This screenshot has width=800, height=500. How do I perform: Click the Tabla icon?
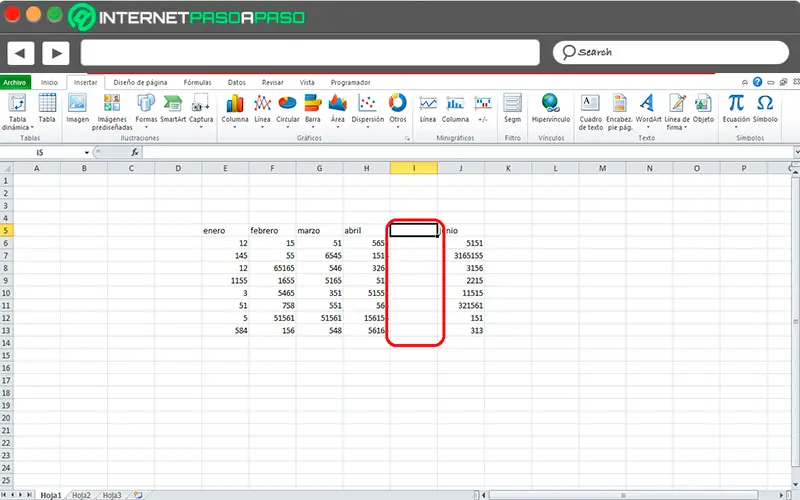click(47, 108)
